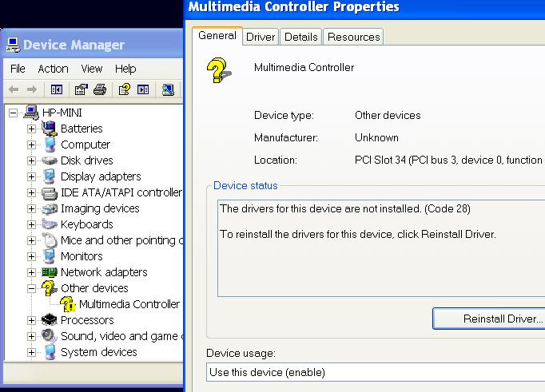Screen dimensions: 545x392
Task: Click the Sound, video and game controllers icon
Action: 50,336
